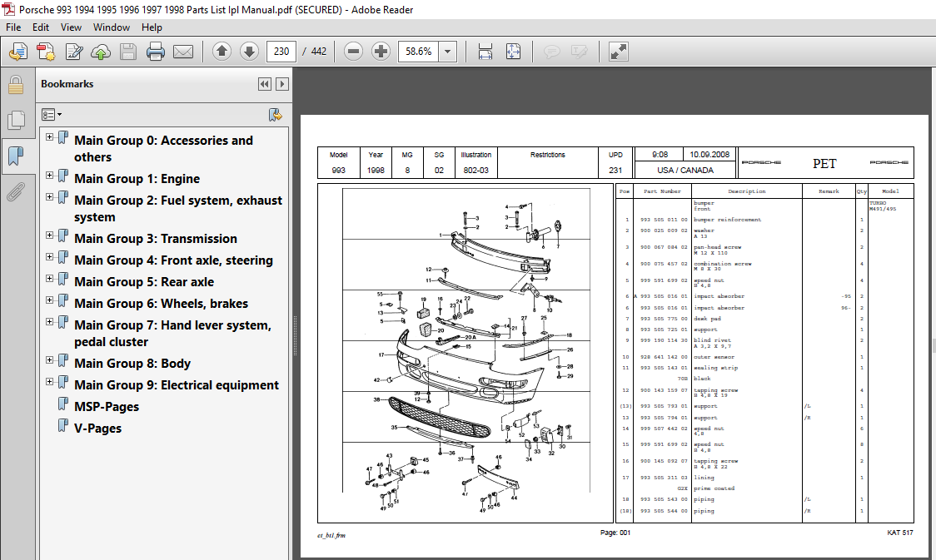The width and height of the screenshot is (936, 560).
Task: Click the 'sealing strip' description text
Action: pyautogui.click(x=715, y=368)
